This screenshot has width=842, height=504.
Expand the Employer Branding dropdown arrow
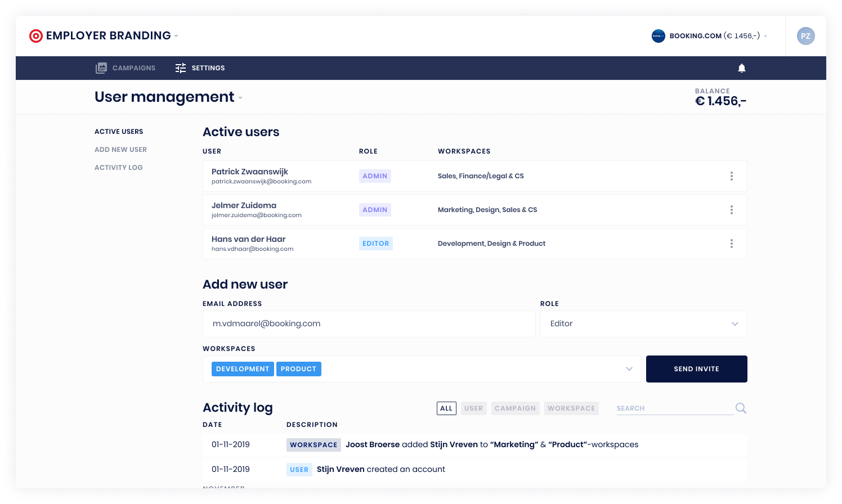176,36
